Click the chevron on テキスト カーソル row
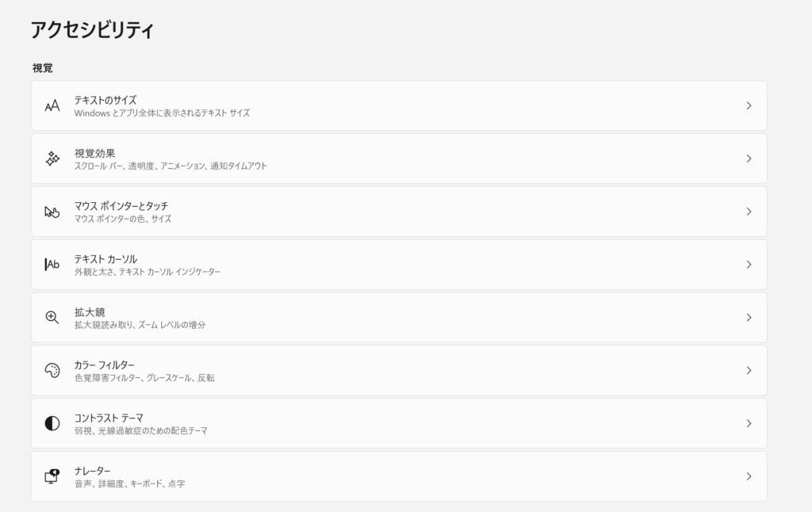 pos(749,265)
